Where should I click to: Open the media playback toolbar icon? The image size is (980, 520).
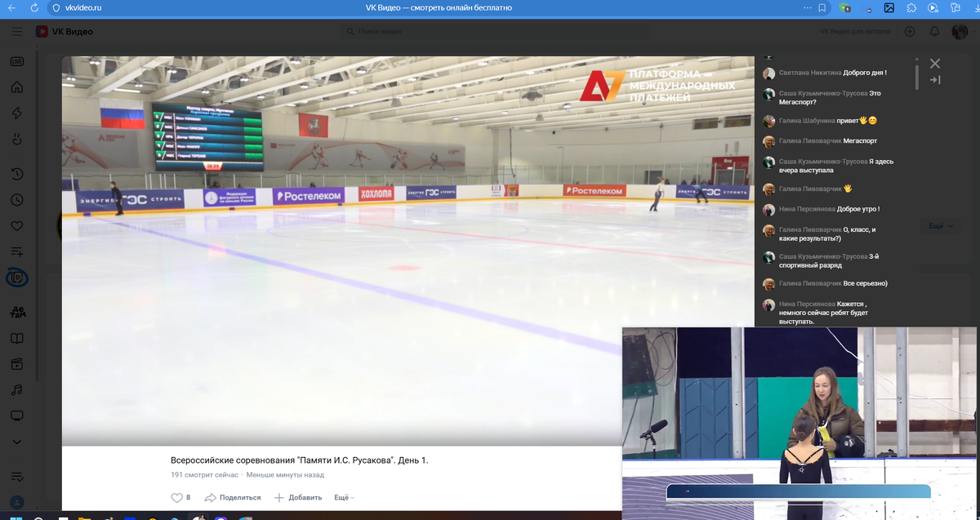[933, 7]
